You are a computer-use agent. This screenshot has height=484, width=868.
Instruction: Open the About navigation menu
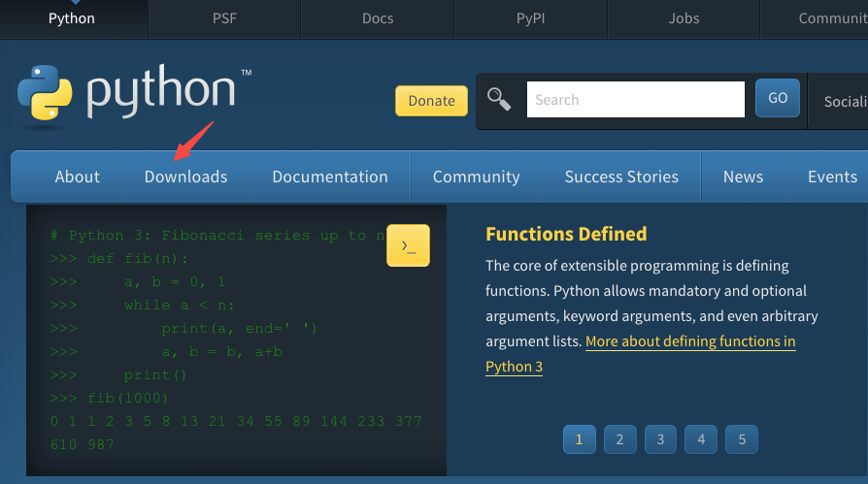[x=78, y=177]
